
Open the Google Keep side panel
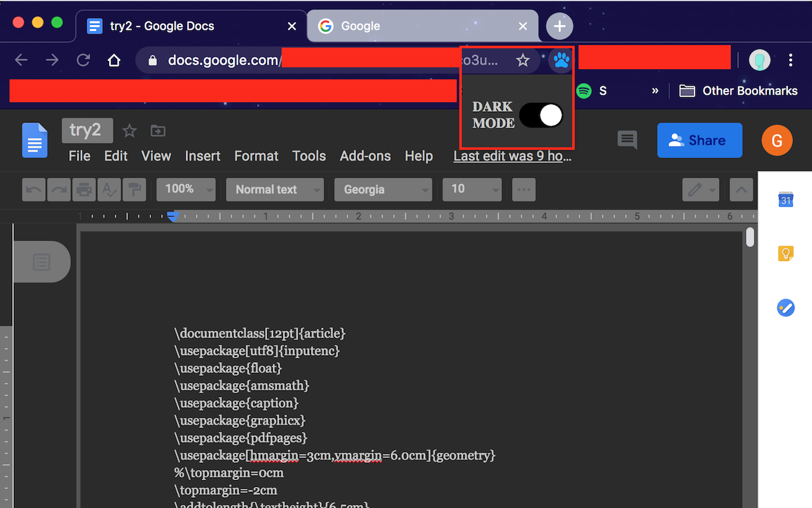pos(785,253)
